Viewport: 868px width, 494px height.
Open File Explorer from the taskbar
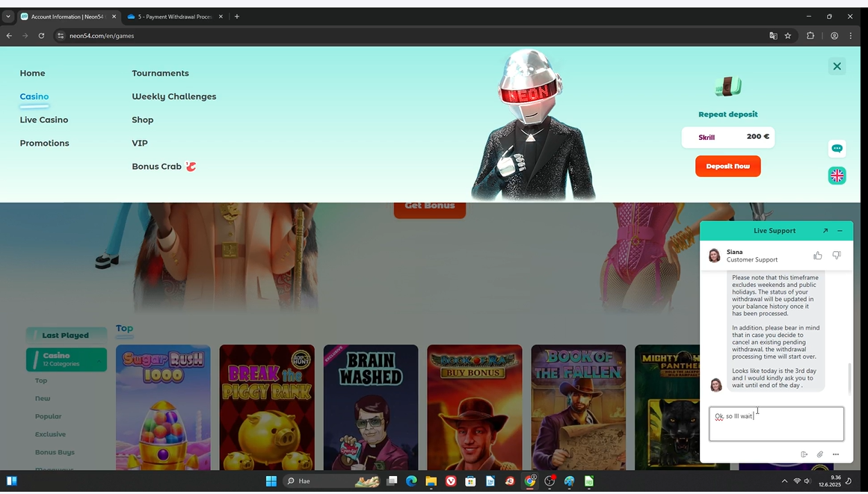pos(431,481)
